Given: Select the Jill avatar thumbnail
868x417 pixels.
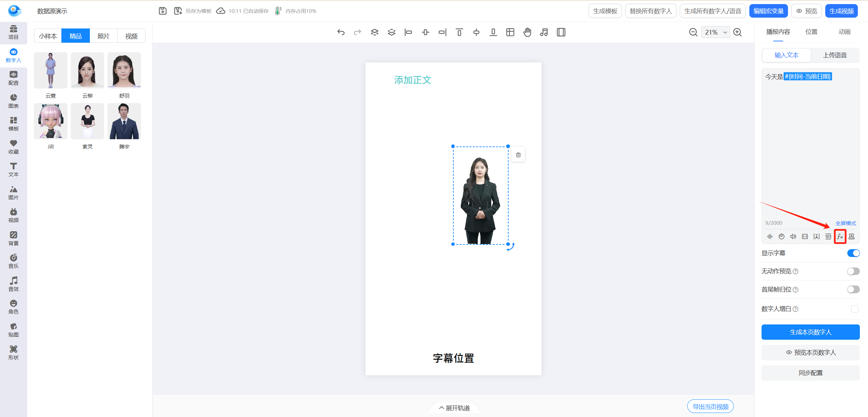Looking at the screenshot, I should 51,121.
